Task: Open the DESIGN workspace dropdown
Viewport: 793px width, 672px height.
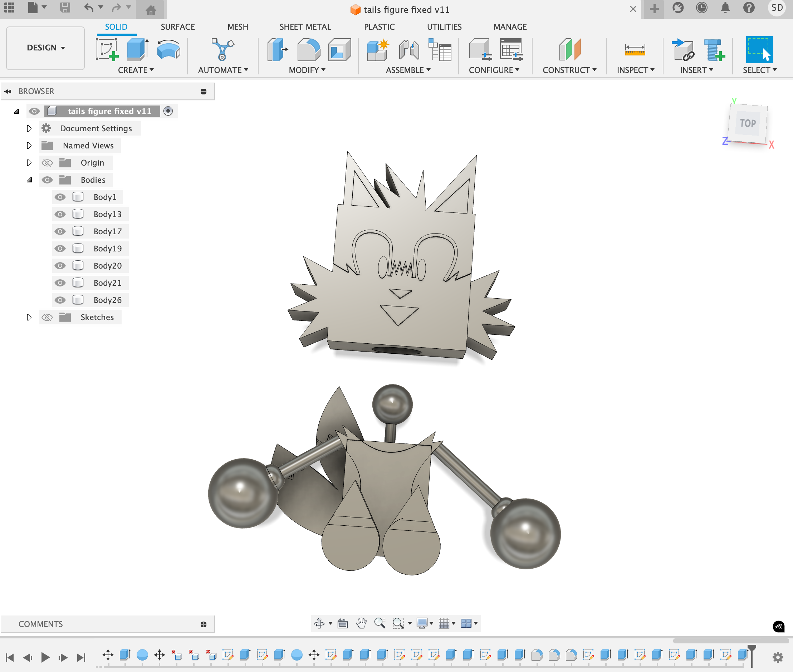Action: tap(45, 48)
